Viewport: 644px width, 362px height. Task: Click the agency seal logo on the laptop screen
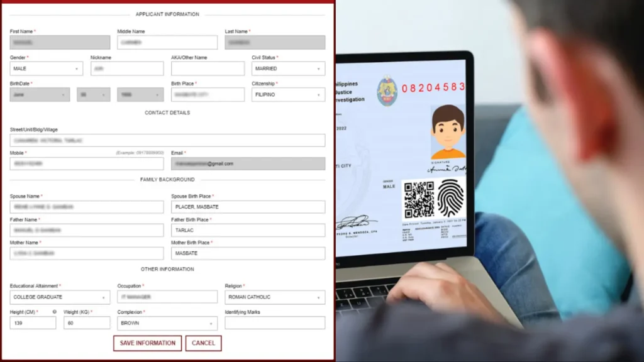coord(387,91)
